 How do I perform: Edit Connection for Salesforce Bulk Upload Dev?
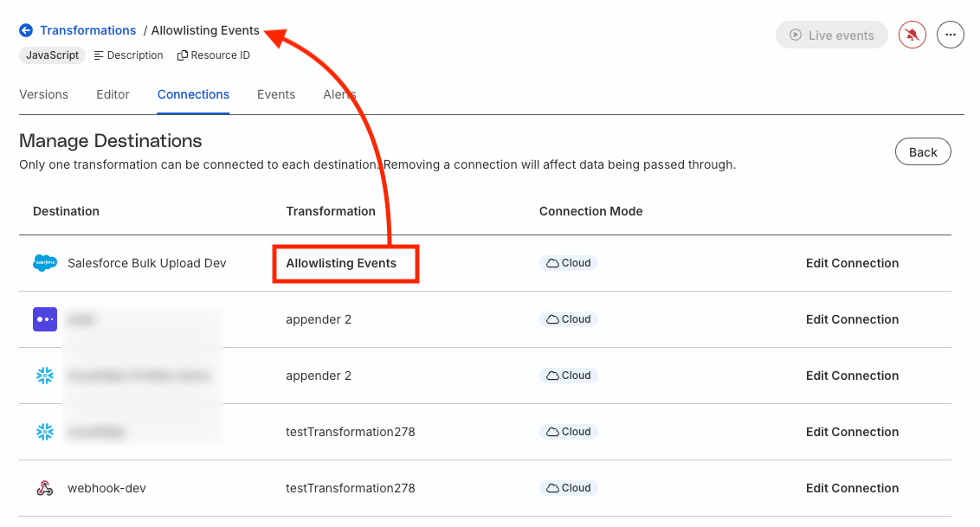coord(852,263)
